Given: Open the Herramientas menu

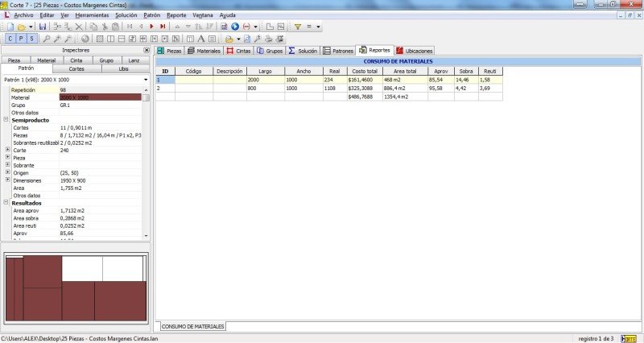Looking at the screenshot, I should pyautogui.click(x=92, y=15).
